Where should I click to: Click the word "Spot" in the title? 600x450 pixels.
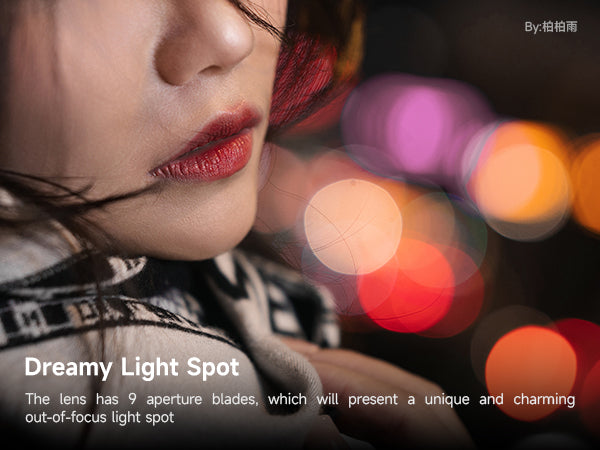(213, 369)
